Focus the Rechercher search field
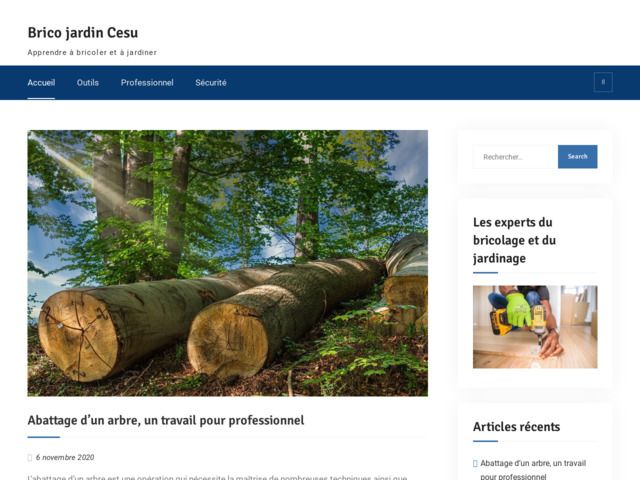This screenshot has height=480, width=640. click(x=515, y=156)
